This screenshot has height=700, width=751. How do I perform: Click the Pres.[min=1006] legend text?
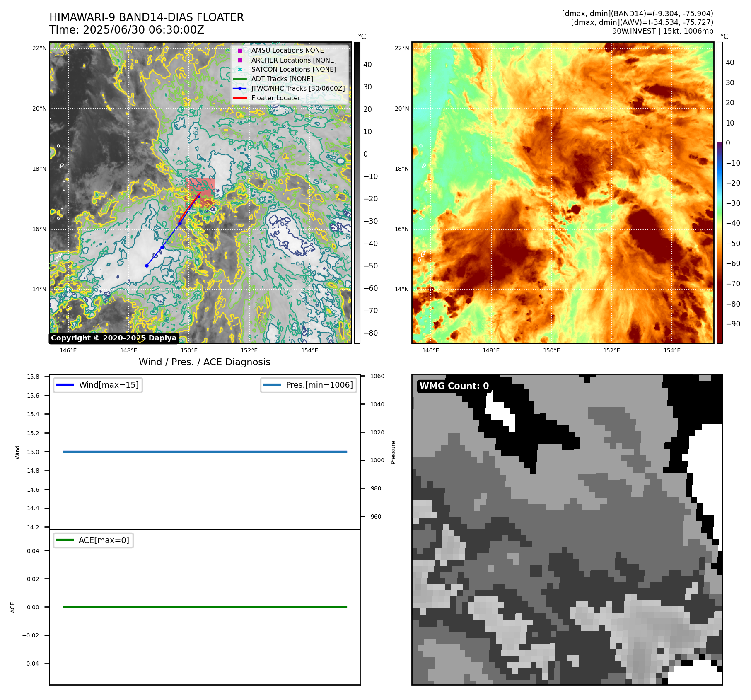point(319,385)
